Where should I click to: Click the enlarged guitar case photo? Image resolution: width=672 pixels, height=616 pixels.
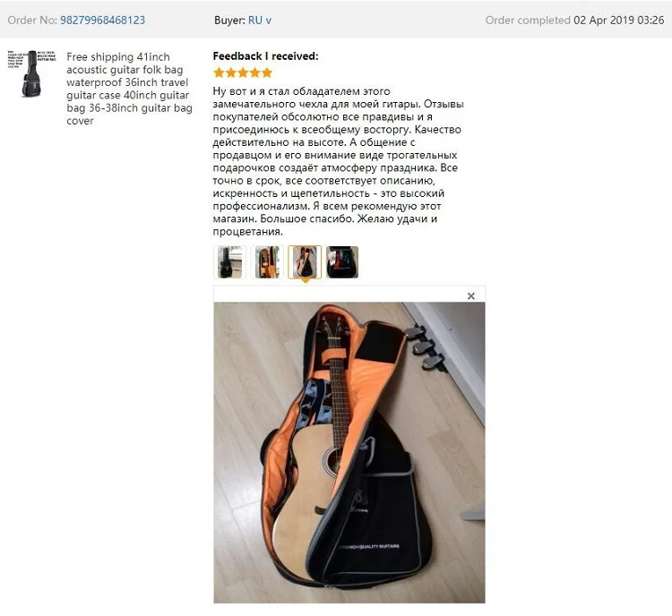coord(349,452)
